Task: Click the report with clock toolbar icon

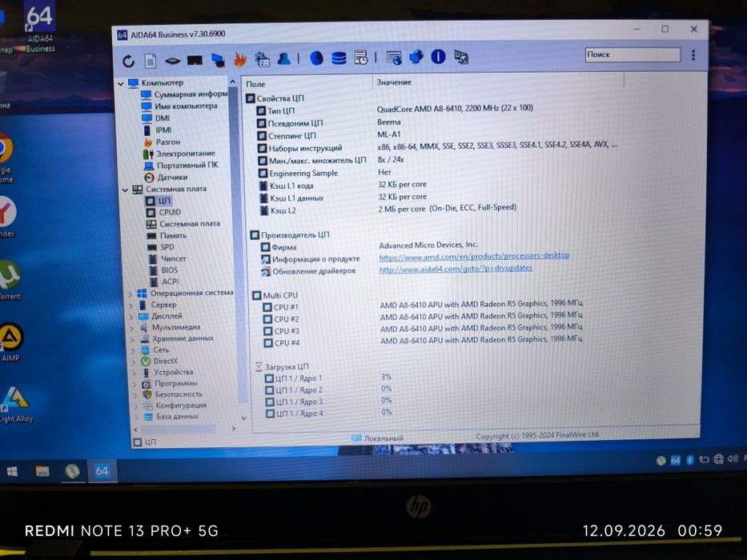Action: (361, 58)
